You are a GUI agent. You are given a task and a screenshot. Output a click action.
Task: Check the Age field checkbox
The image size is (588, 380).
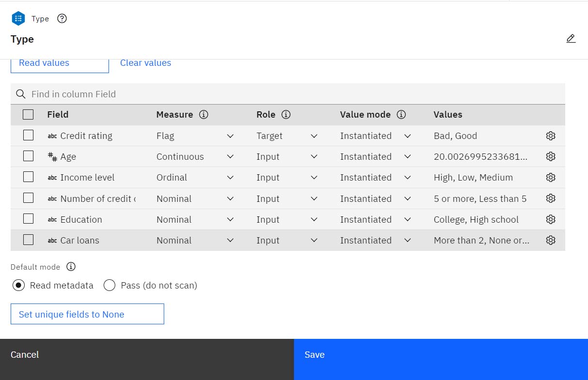[x=28, y=156]
